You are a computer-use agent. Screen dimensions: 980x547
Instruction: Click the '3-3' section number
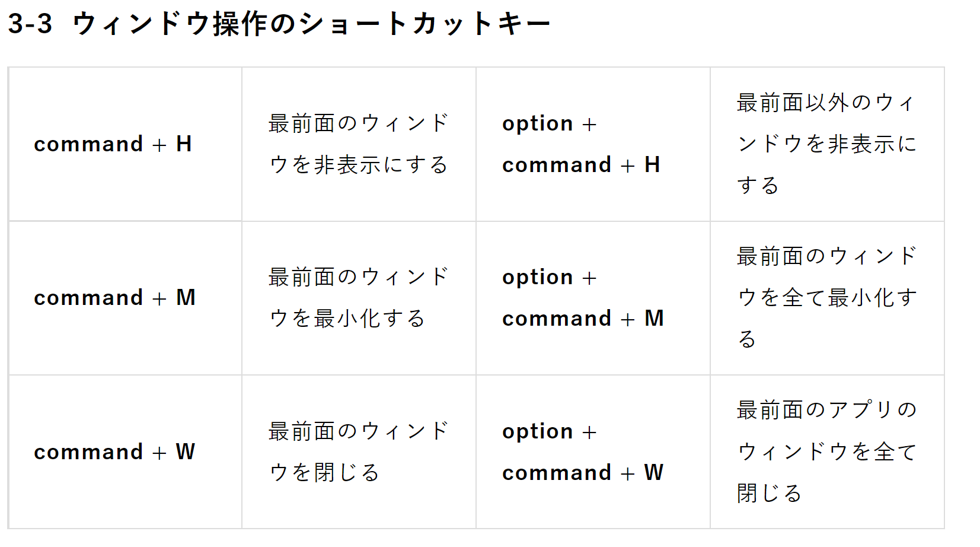[30, 24]
